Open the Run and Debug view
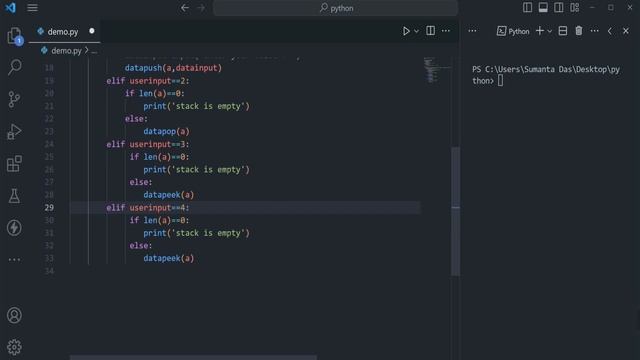 click(x=14, y=131)
